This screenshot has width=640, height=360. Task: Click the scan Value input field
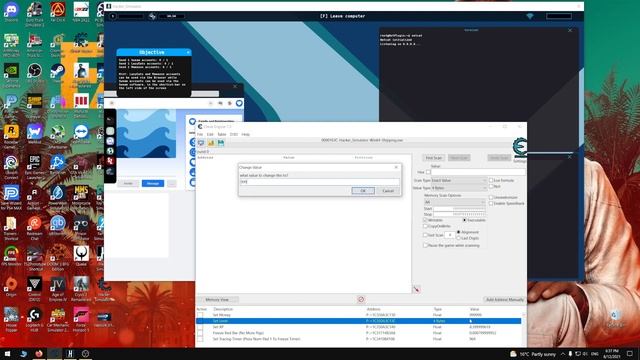pos(478,172)
